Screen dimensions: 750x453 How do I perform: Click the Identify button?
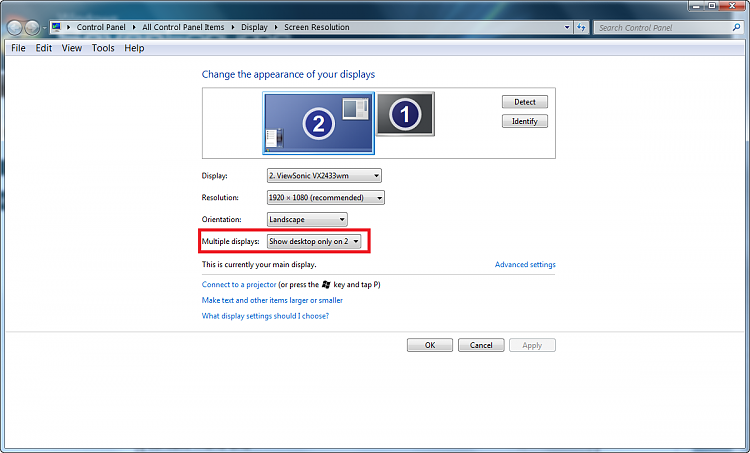[525, 122]
